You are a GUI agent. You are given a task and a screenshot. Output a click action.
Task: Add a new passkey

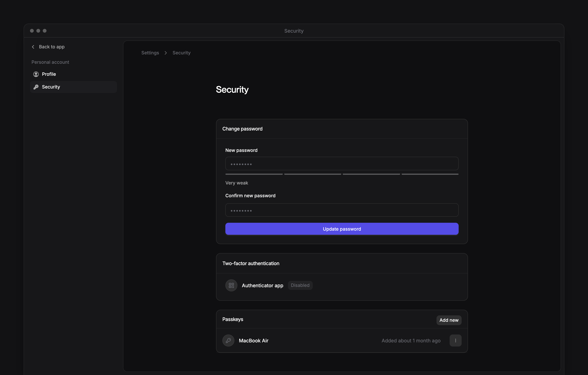[449, 320]
